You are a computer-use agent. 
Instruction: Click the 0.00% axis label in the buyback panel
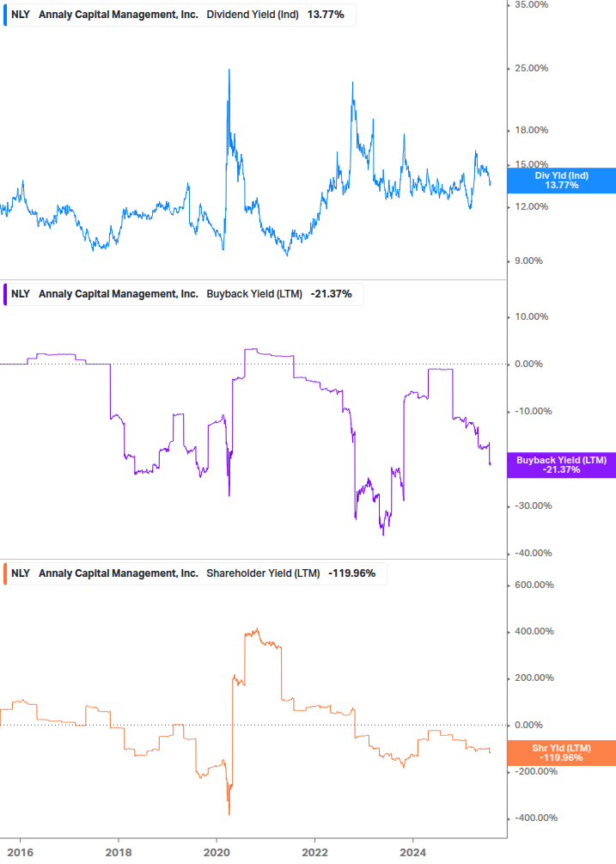point(528,365)
